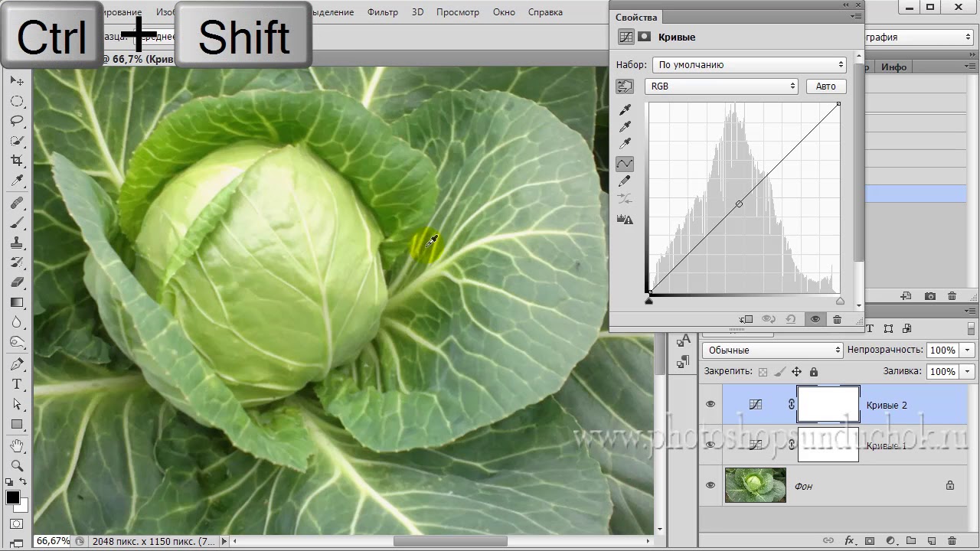Screen dimensions: 980x551
Task: Select the Dodge tool
Action: point(17,342)
